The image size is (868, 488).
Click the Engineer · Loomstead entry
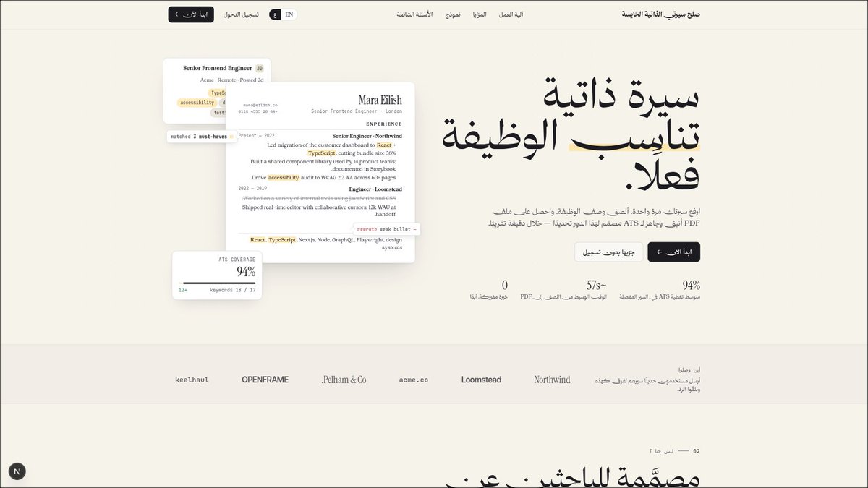tap(375, 189)
